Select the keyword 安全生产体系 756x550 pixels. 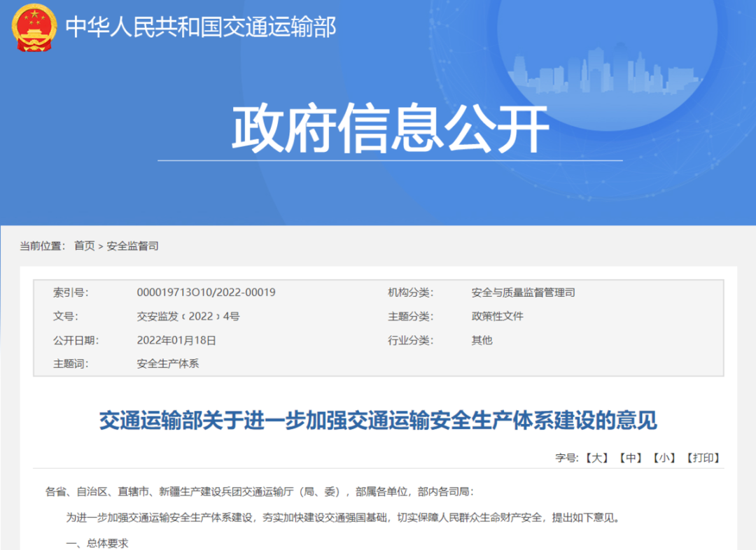[x=168, y=363]
